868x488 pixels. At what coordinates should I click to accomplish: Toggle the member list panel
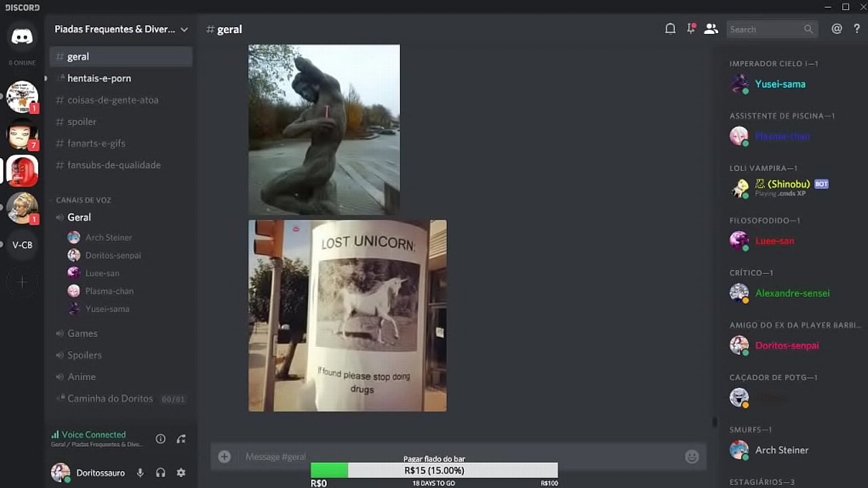coord(711,28)
